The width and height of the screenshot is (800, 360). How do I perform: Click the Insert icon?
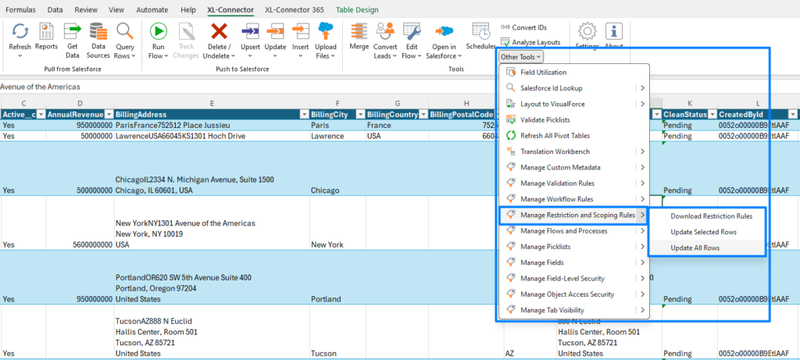[x=301, y=31]
